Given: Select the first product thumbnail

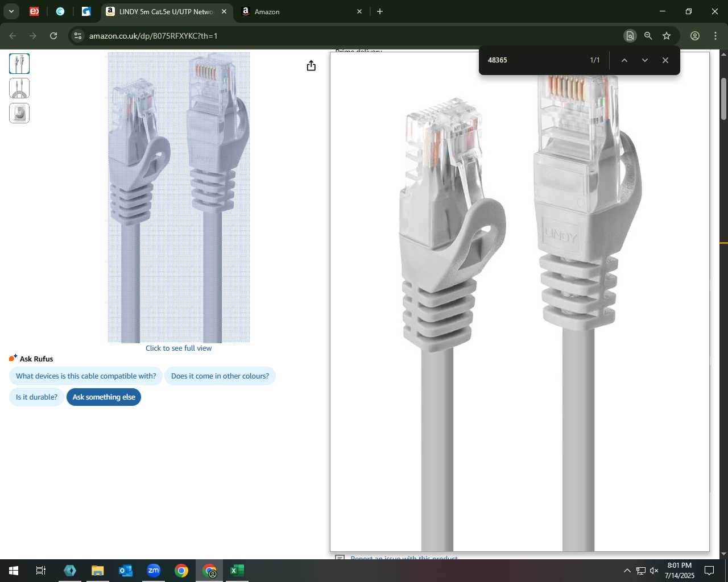Looking at the screenshot, I should pos(19,63).
